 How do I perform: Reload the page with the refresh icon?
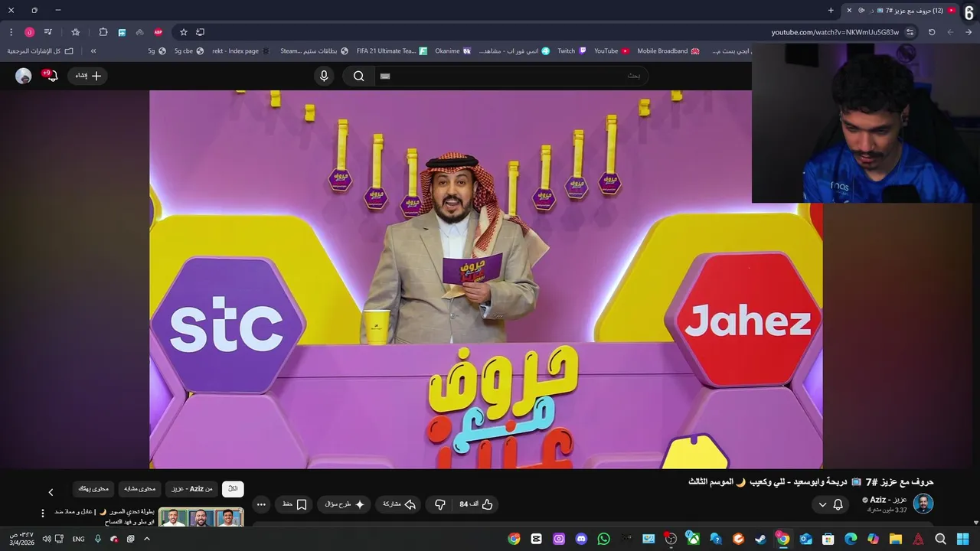[932, 32]
